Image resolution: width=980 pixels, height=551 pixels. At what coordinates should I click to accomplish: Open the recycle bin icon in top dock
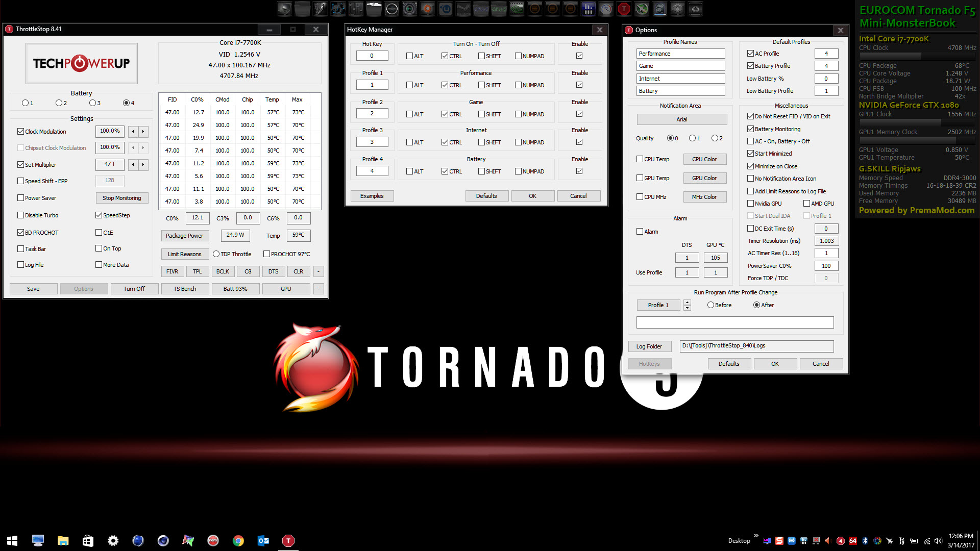click(696, 9)
